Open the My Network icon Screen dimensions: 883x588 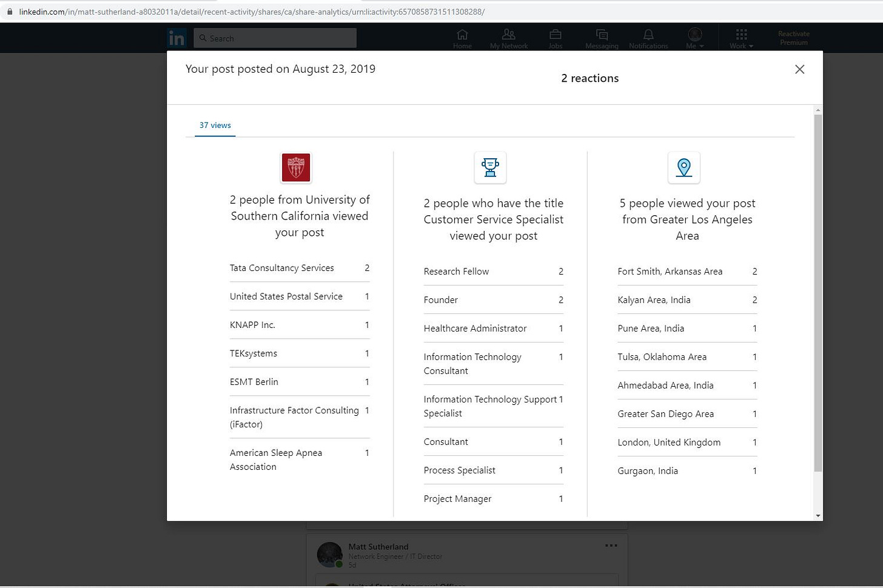(509, 39)
